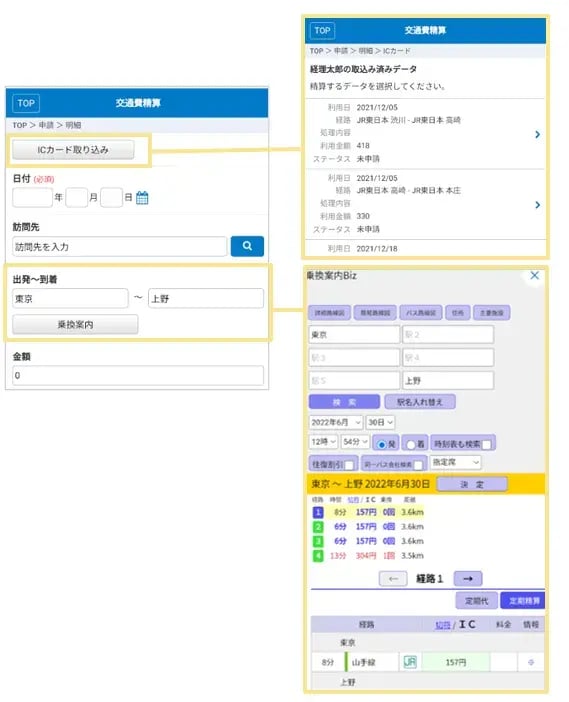Open the 住所 tab

tap(458, 312)
